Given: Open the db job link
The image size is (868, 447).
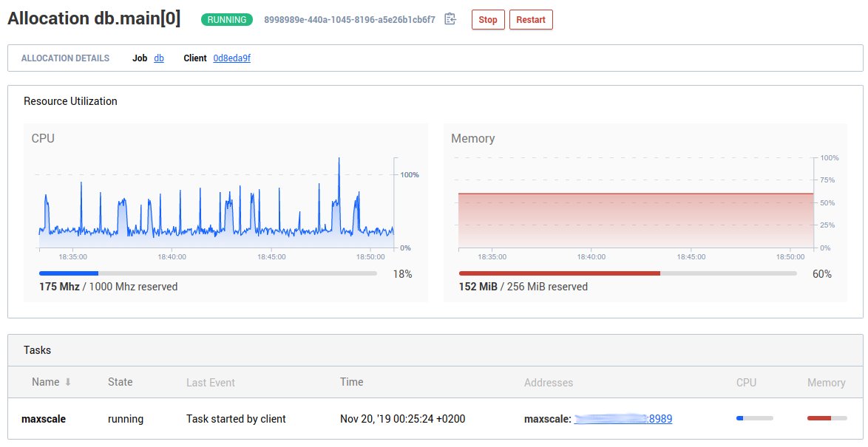Looking at the screenshot, I should [159, 58].
